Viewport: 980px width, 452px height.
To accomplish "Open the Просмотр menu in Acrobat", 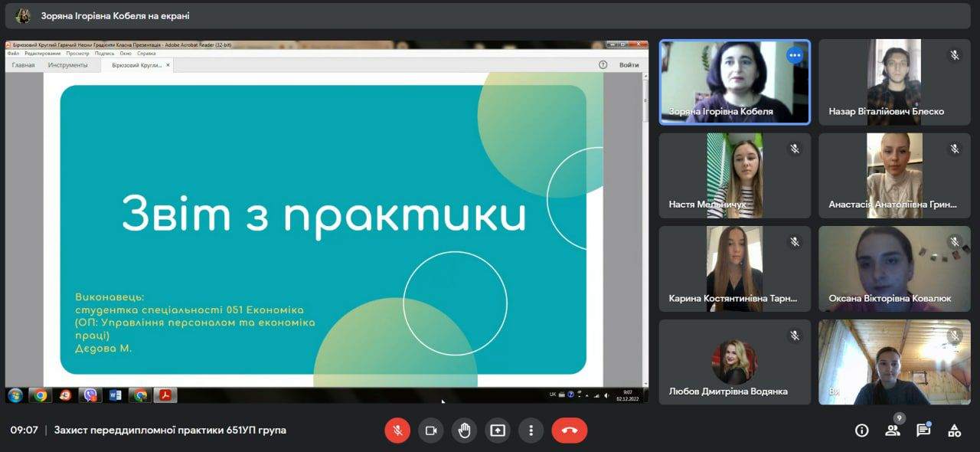I will [77, 54].
